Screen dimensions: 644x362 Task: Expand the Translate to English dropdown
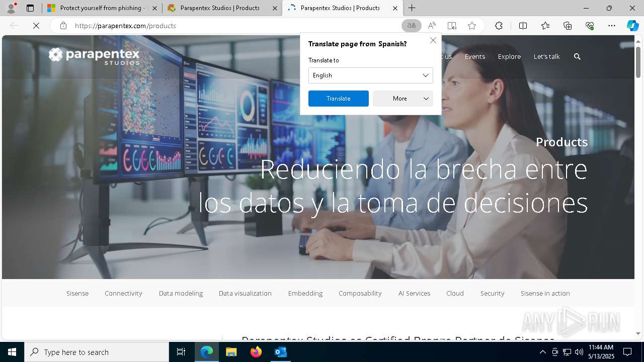[371, 75]
